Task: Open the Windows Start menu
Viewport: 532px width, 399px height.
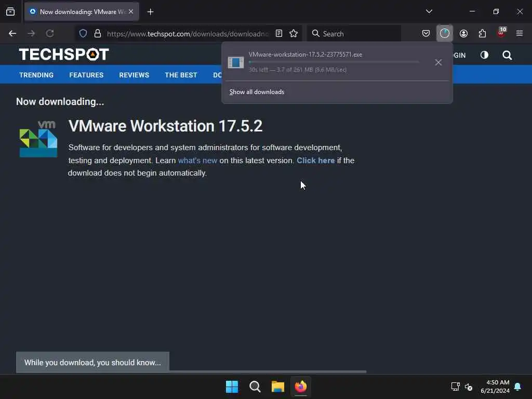Action: 232,387
